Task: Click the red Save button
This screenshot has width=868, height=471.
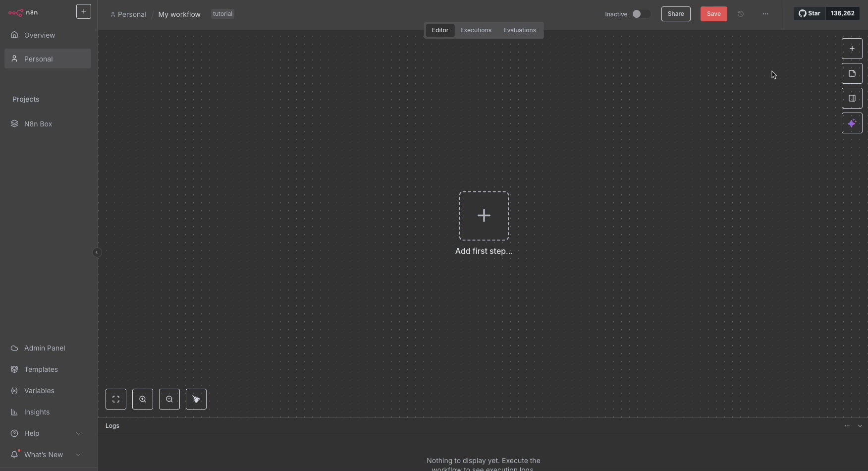Action: (x=713, y=14)
